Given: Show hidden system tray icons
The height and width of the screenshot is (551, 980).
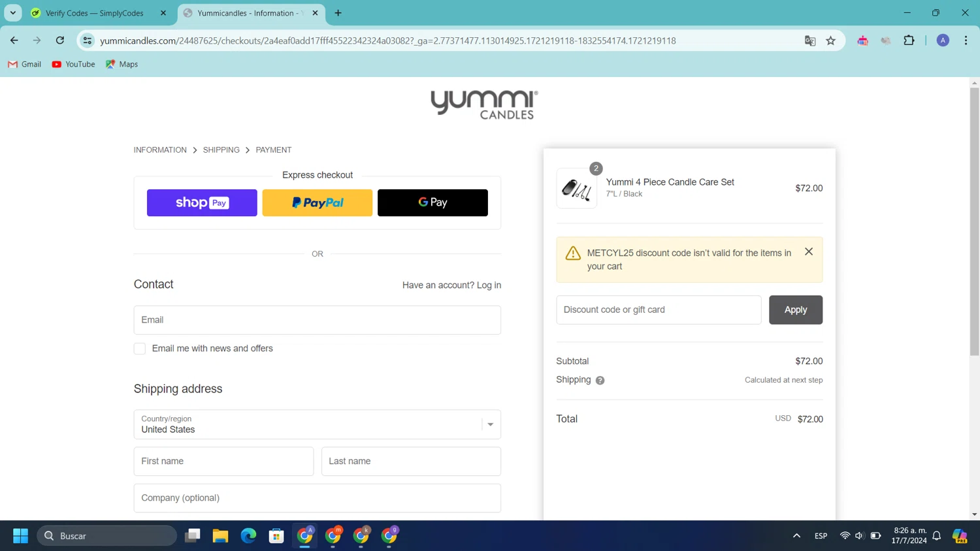Looking at the screenshot, I should tap(796, 536).
